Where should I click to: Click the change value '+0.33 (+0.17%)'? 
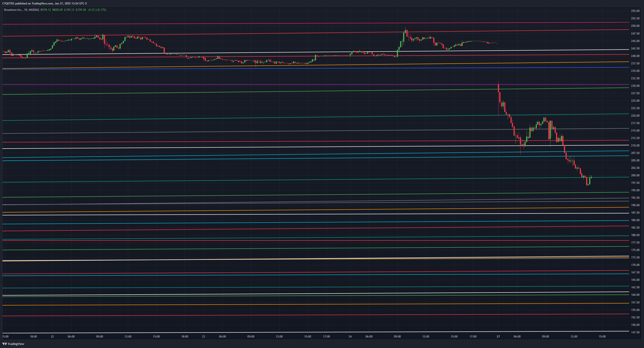coord(97,10)
